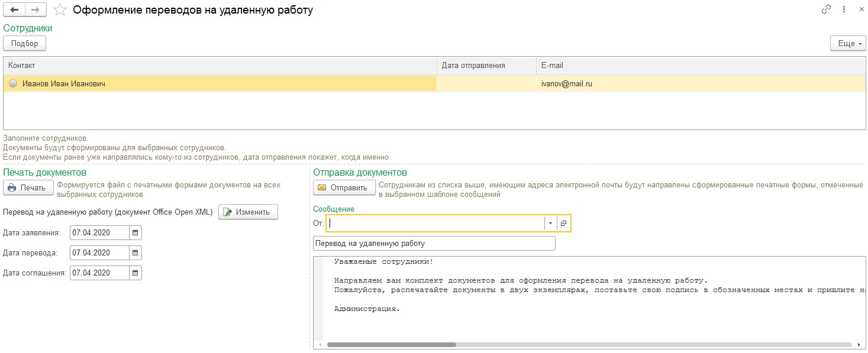Click the Дата заявления date field

tap(99, 233)
